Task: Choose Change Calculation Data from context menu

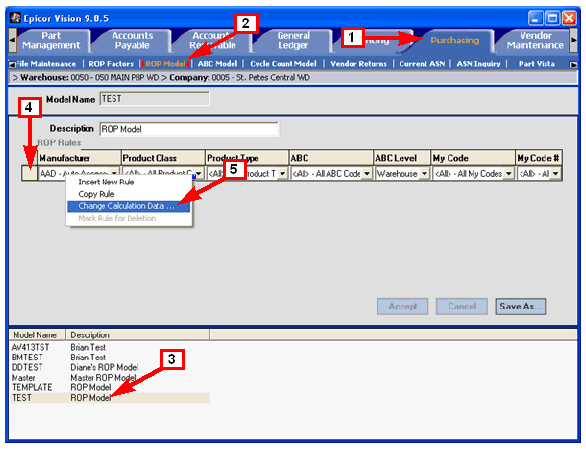Action: 129,206
